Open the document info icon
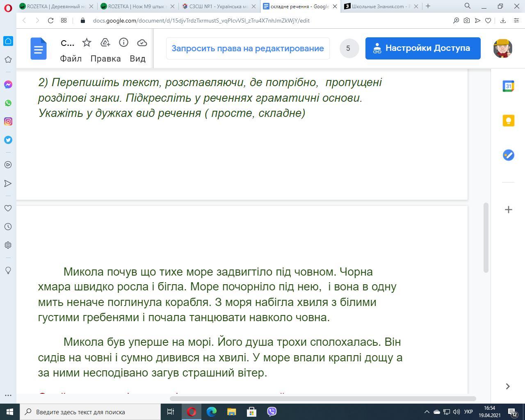 click(123, 43)
